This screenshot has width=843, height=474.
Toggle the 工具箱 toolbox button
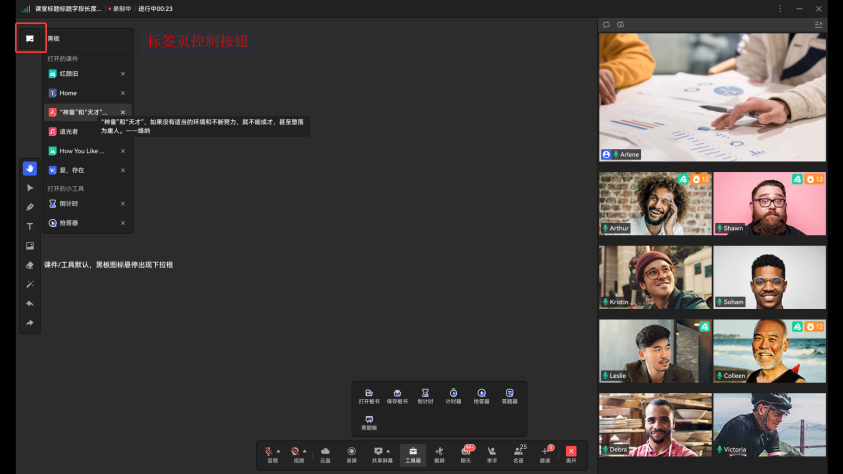tap(413, 455)
